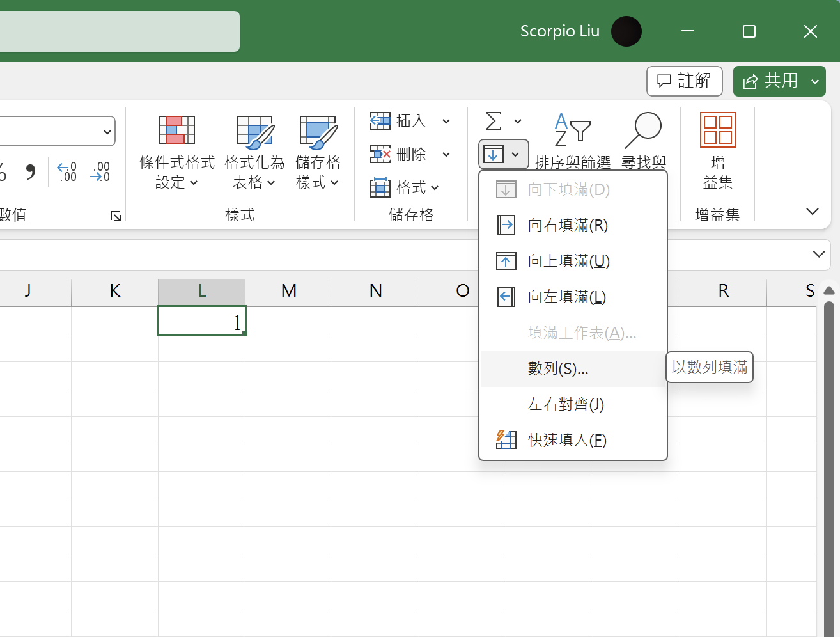Open Format as Table (格式化為表格) gallery
This screenshot has height=637, width=840.
point(254,132)
